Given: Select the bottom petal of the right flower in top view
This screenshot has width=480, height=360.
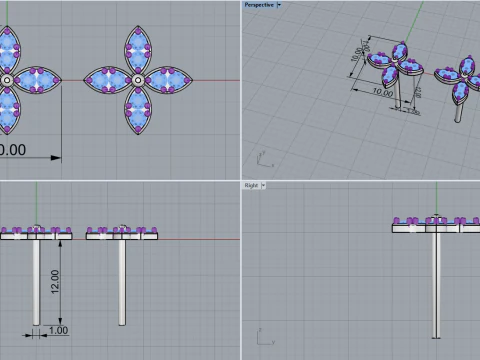Looking at the screenshot, I should click(x=138, y=110).
